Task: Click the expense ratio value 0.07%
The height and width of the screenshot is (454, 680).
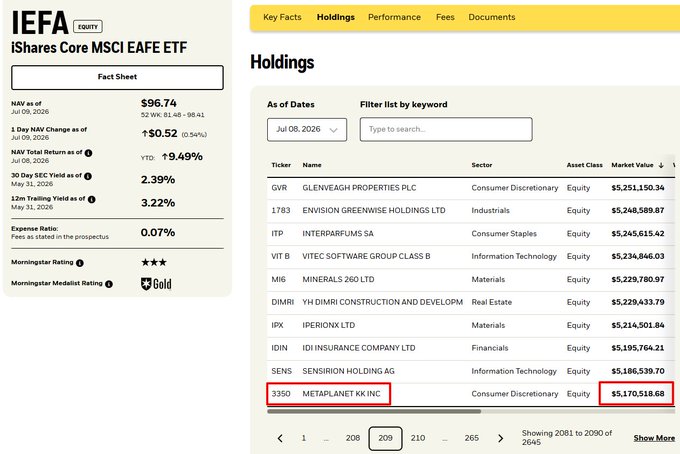Action: [158, 233]
